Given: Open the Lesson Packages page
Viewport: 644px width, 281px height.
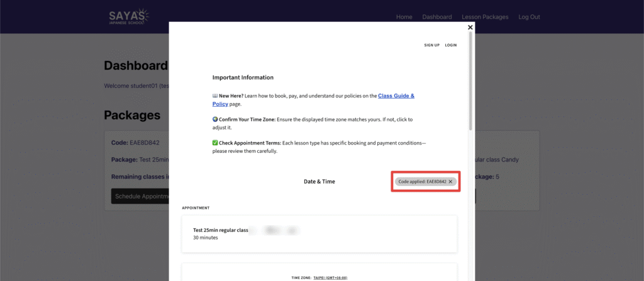Looking at the screenshot, I should pyautogui.click(x=485, y=17).
